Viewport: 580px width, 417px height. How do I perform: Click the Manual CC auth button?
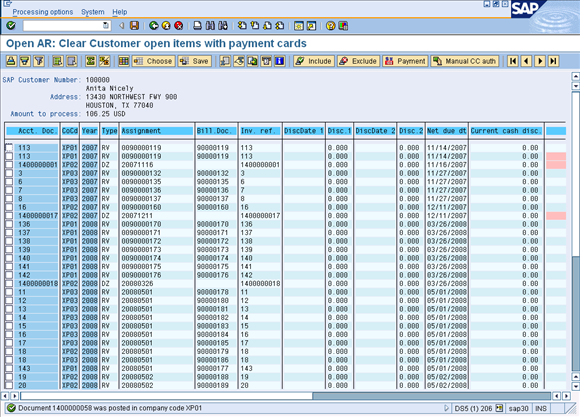(465, 61)
